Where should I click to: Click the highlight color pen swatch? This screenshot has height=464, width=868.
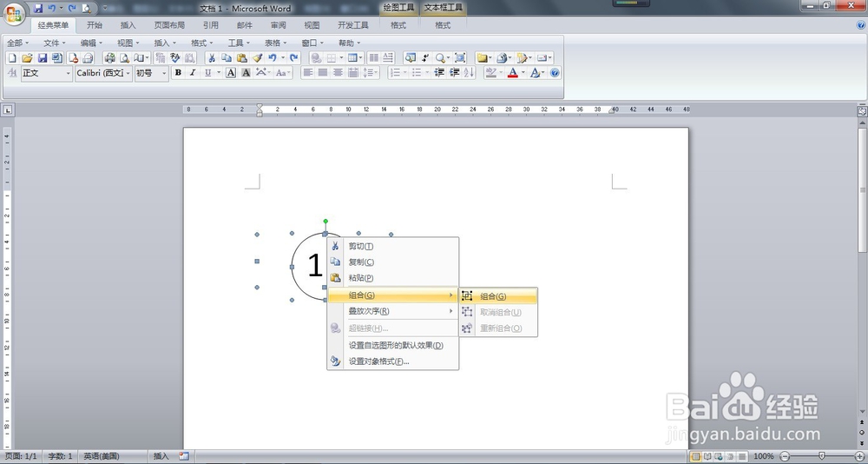tap(490, 73)
